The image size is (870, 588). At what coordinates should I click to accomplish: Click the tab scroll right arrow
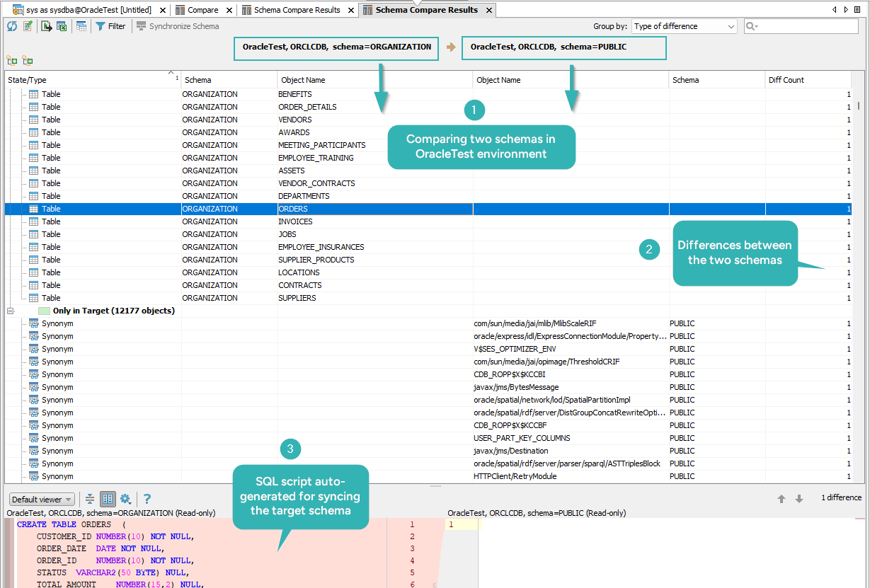tap(847, 10)
